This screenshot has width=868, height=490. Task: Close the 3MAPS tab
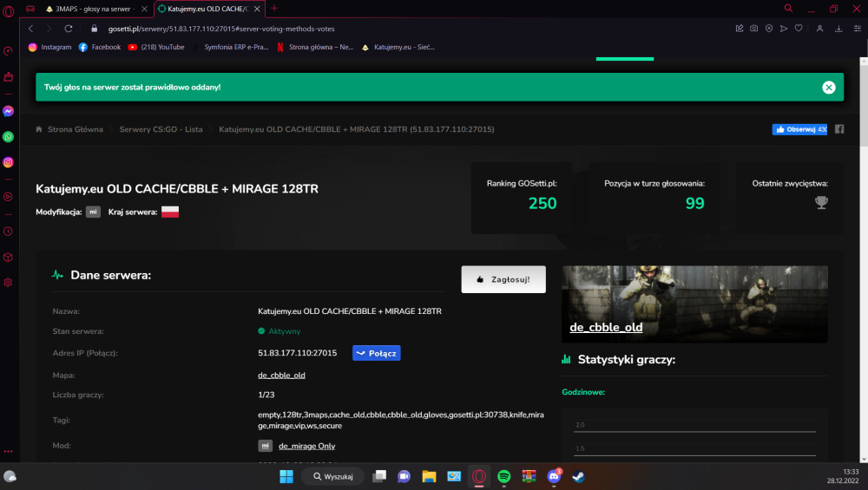144,9
